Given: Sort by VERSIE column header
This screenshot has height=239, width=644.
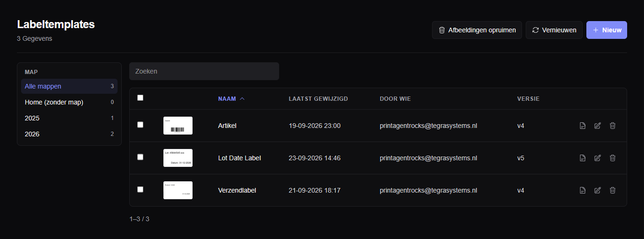Looking at the screenshot, I should pos(528,99).
